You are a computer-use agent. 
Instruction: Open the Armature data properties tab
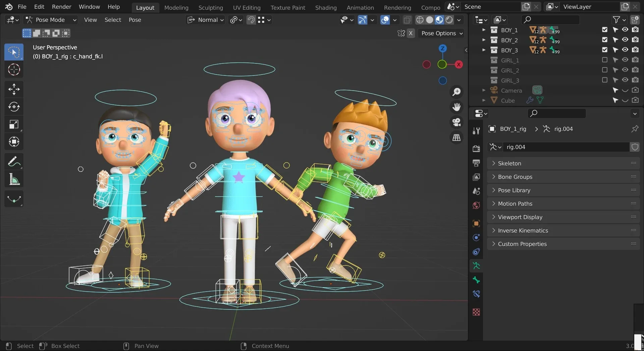[476, 266]
